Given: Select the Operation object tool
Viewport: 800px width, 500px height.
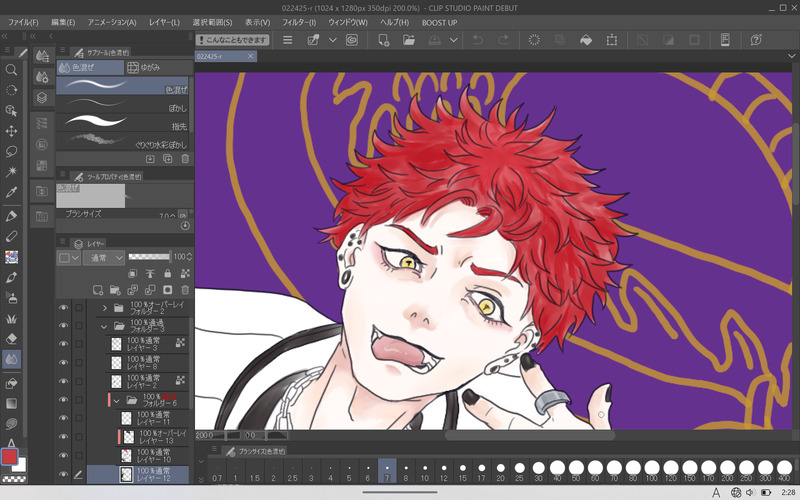Looking at the screenshot, I should (11, 111).
